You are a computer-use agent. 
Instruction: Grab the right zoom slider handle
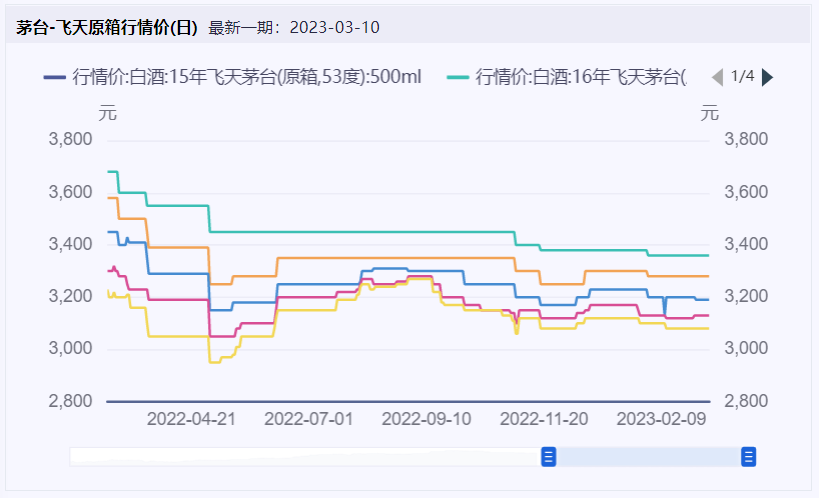[748, 457]
